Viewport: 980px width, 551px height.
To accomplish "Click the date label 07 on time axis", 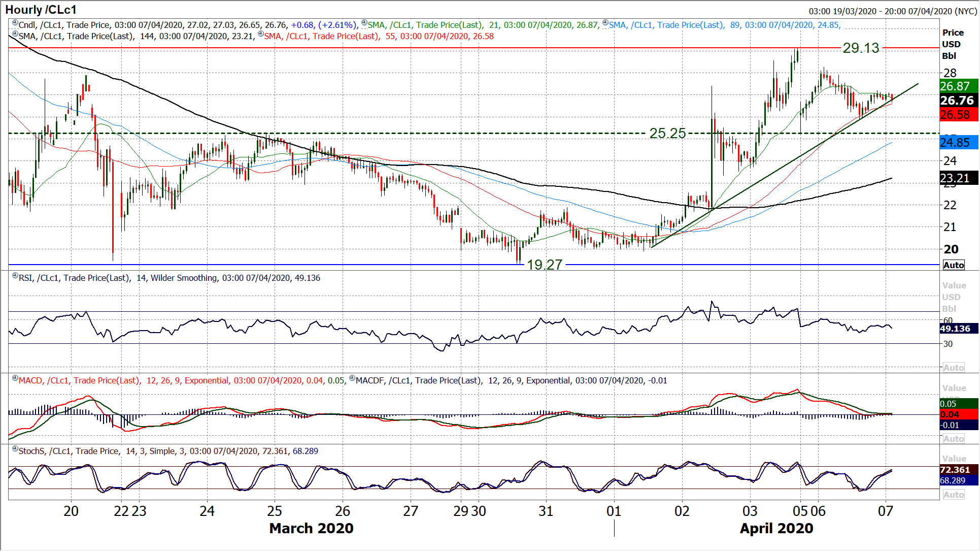I will [886, 511].
